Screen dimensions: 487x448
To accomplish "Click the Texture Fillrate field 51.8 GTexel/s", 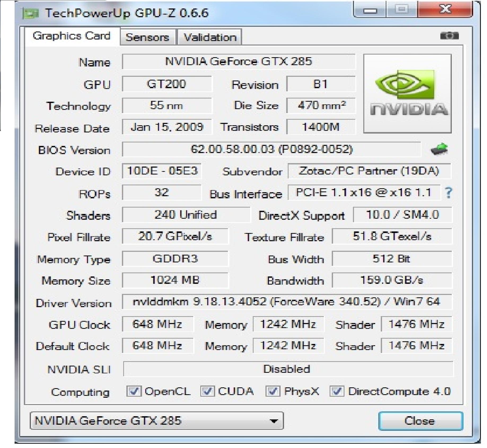I will pyautogui.click(x=392, y=236).
